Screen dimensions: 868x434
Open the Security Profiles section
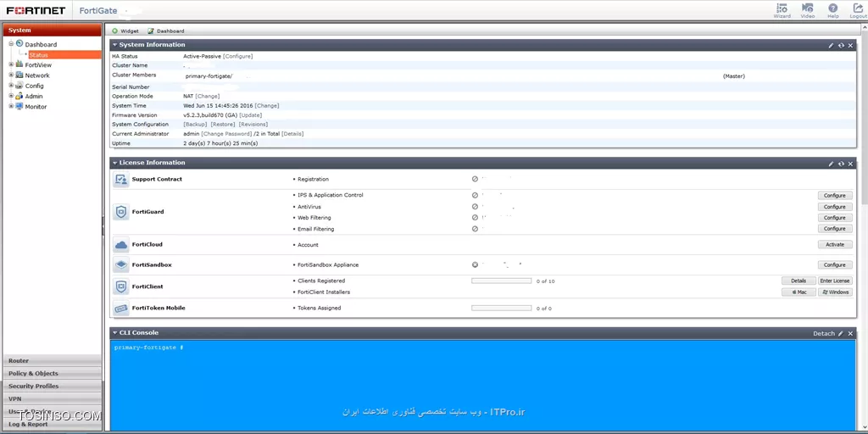pyautogui.click(x=53, y=387)
